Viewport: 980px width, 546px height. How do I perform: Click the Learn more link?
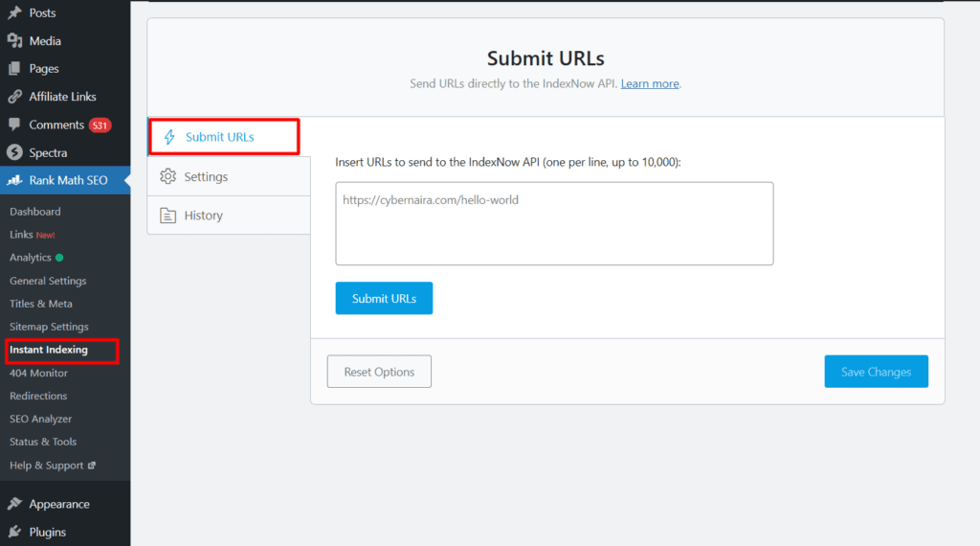click(650, 83)
